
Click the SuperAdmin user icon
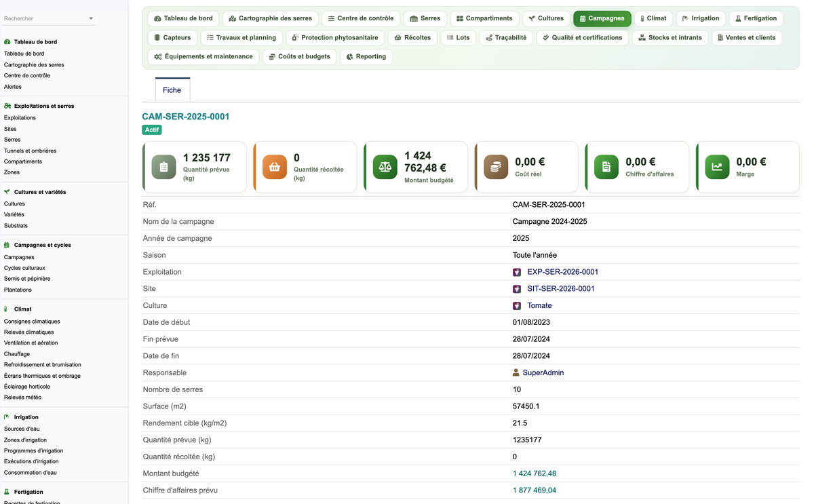pyautogui.click(x=516, y=372)
